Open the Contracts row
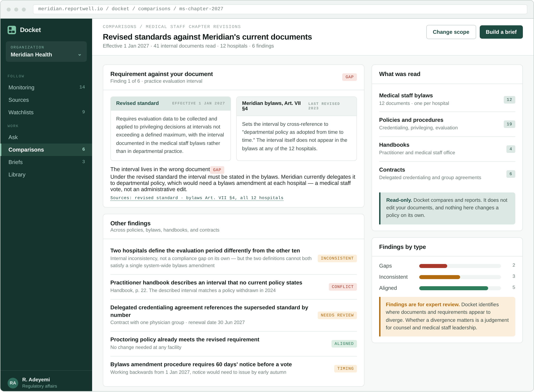 (447, 174)
